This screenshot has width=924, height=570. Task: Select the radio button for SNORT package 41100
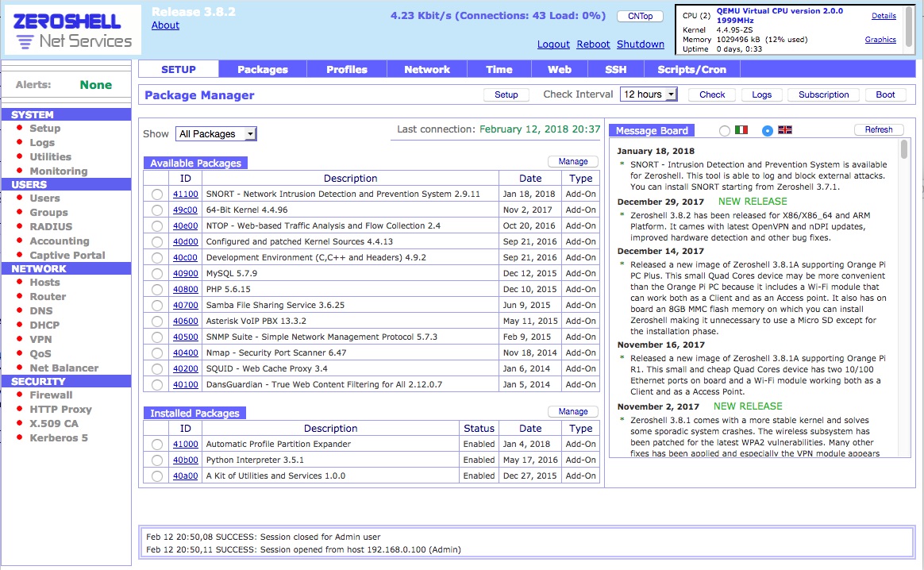click(156, 194)
